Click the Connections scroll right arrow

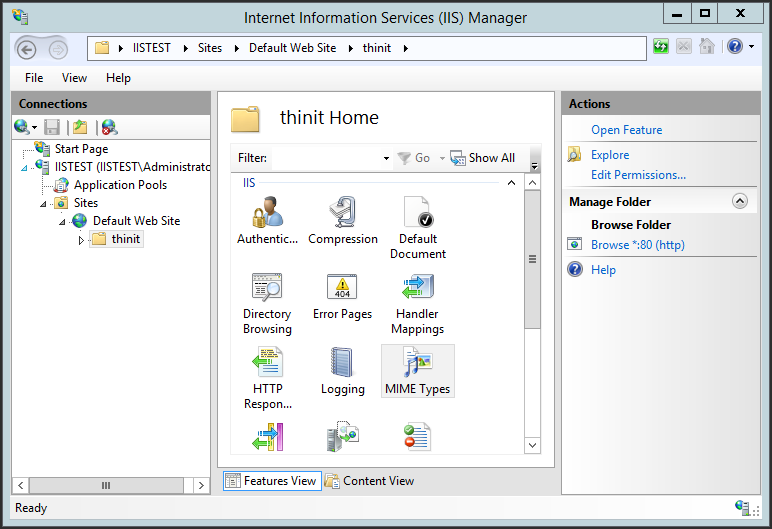(x=201, y=485)
